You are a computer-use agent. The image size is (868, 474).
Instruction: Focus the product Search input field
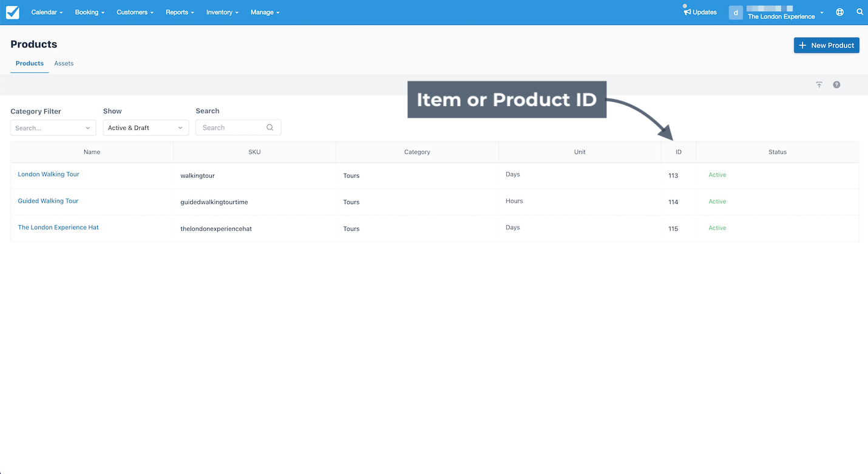[238, 127]
